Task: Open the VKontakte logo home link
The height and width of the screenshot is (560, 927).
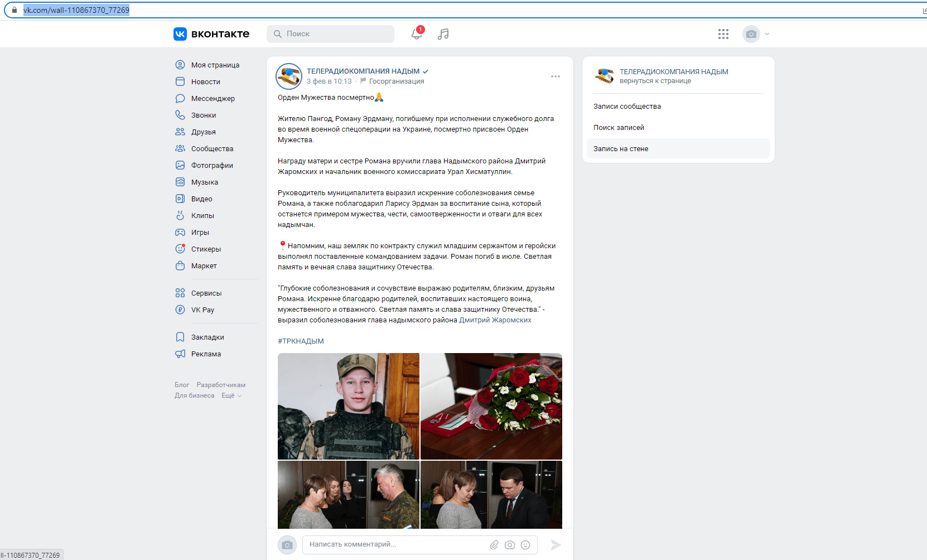Action: click(211, 34)
